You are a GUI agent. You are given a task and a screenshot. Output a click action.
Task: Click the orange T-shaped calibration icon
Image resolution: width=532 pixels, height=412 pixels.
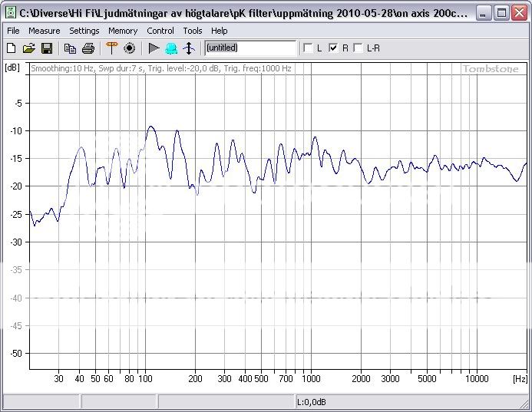[x=111, y=48]
